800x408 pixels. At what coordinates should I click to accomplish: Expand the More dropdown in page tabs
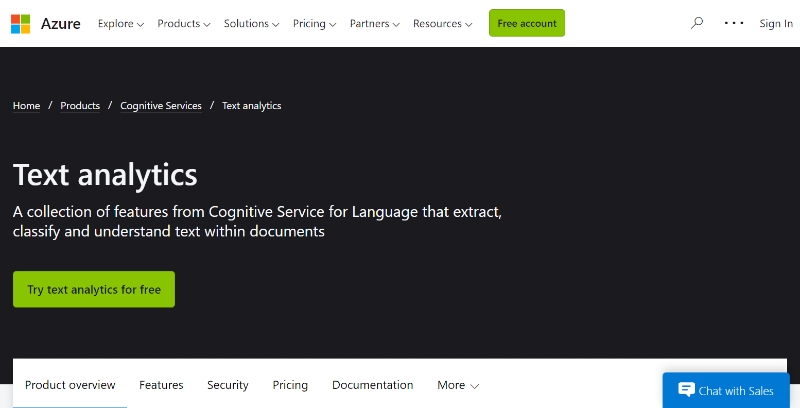coord(458,385)
